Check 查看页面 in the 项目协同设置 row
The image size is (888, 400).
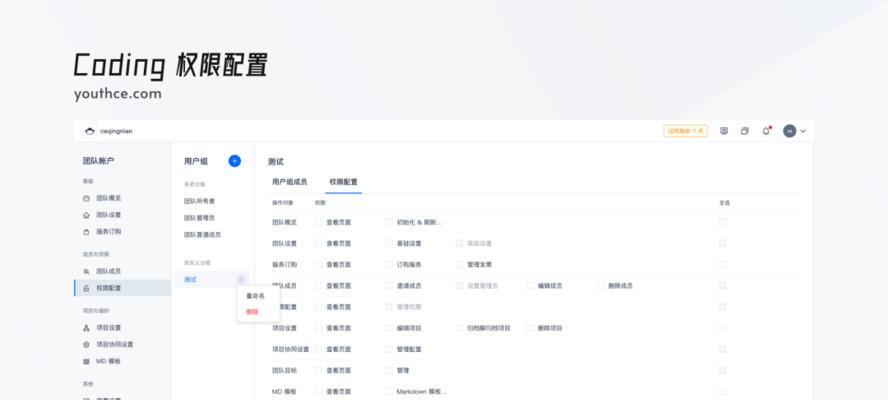(318, 349)
